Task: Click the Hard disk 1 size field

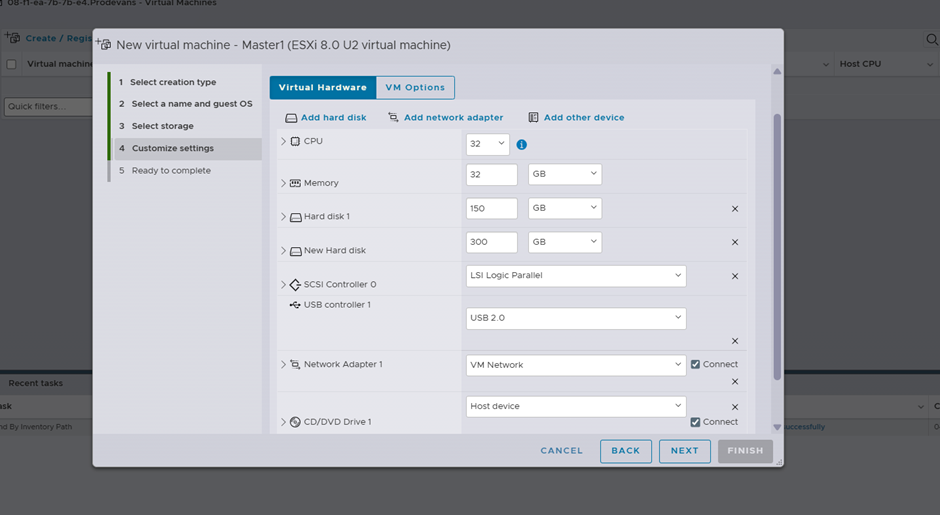Action: pyautogui.click(x=491, y=209)
